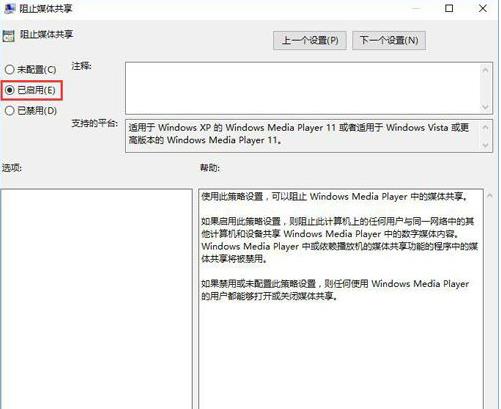The height and width of the screenshot is (409, 501).
Task: Click the 阻止媒体共享 policy setting icon
Action: [9, 36]
